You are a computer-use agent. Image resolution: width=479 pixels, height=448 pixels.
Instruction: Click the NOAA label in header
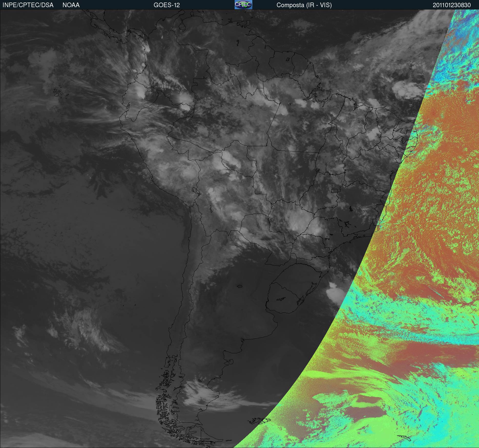click(71, 5)
